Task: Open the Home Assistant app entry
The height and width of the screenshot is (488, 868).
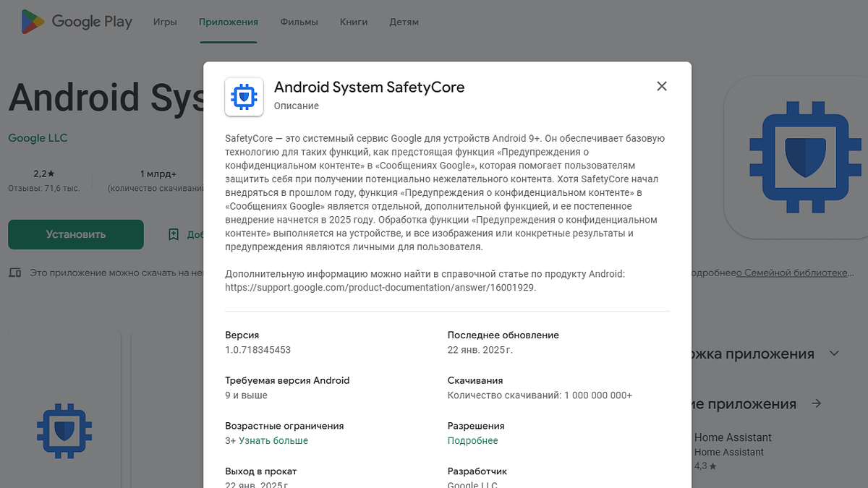Action: pyautogui.click(x=733, y=451)
